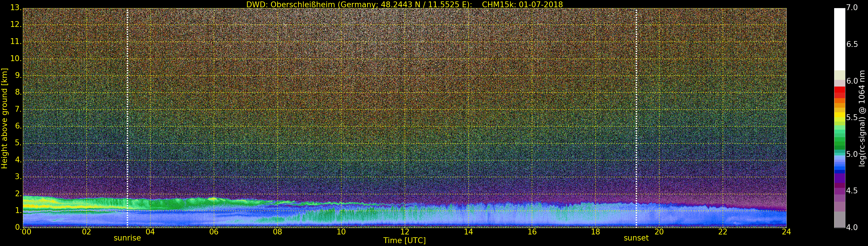Viewport: 868px width, 246px height.
Task: Click the 4 km tick on the height axis
Action: 18,160
